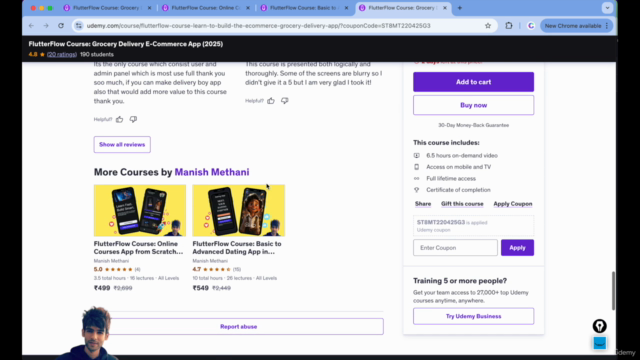
Task: Click the Enter Coupon input field
Action: coord(455,248)
